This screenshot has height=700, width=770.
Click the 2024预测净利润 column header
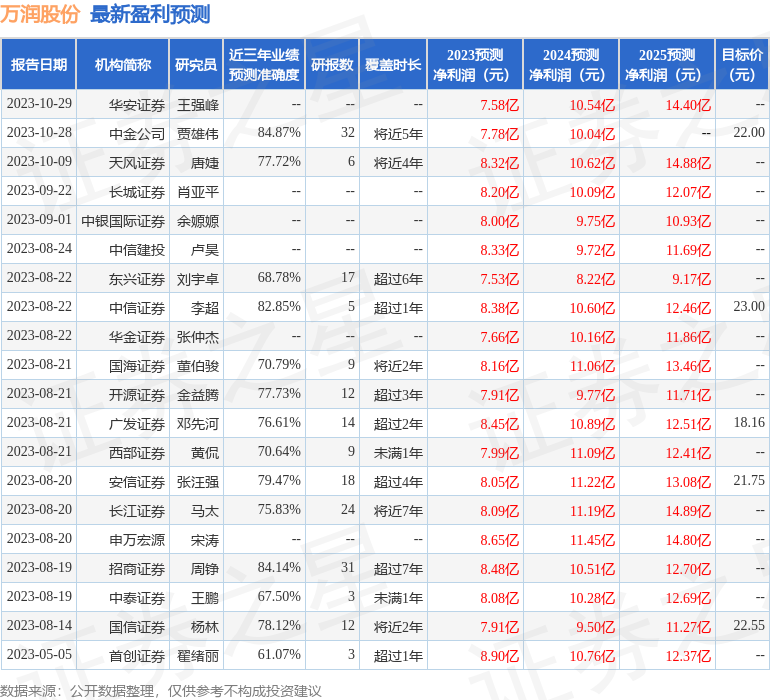tap(571, 64)
